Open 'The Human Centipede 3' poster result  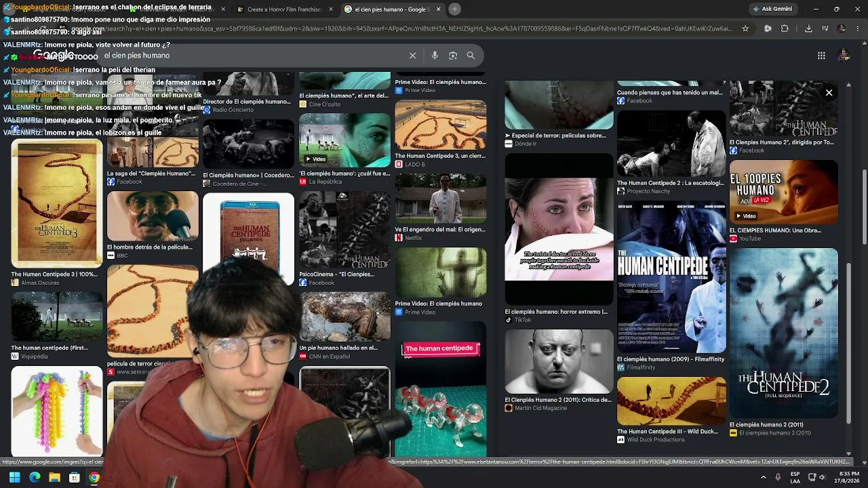[x=57, y=205]
